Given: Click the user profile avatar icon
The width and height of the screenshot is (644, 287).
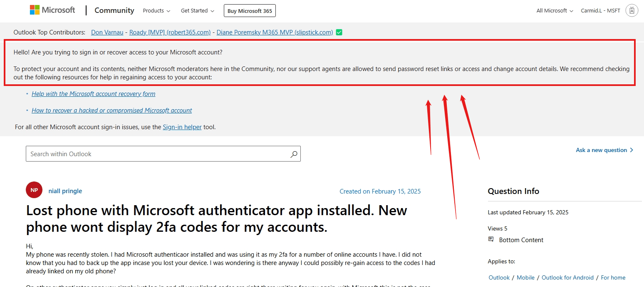Looking at the screenshot, I should coord(632,11).
